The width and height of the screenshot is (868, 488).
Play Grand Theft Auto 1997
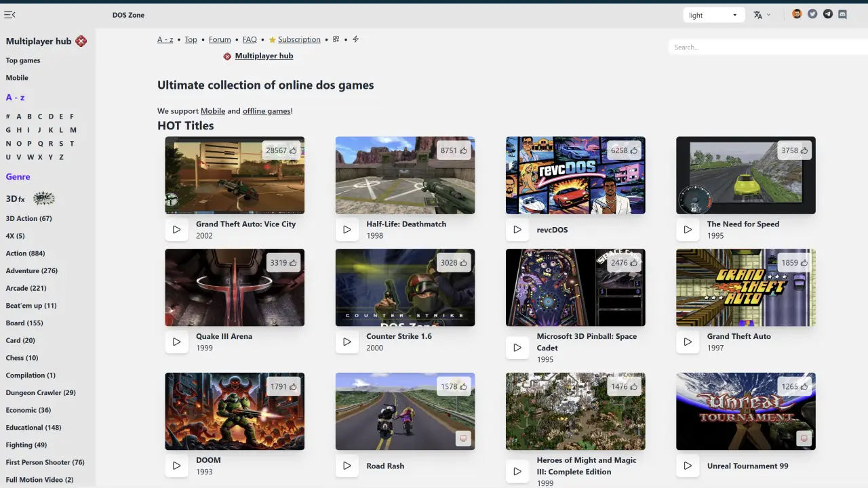point(687,342)
